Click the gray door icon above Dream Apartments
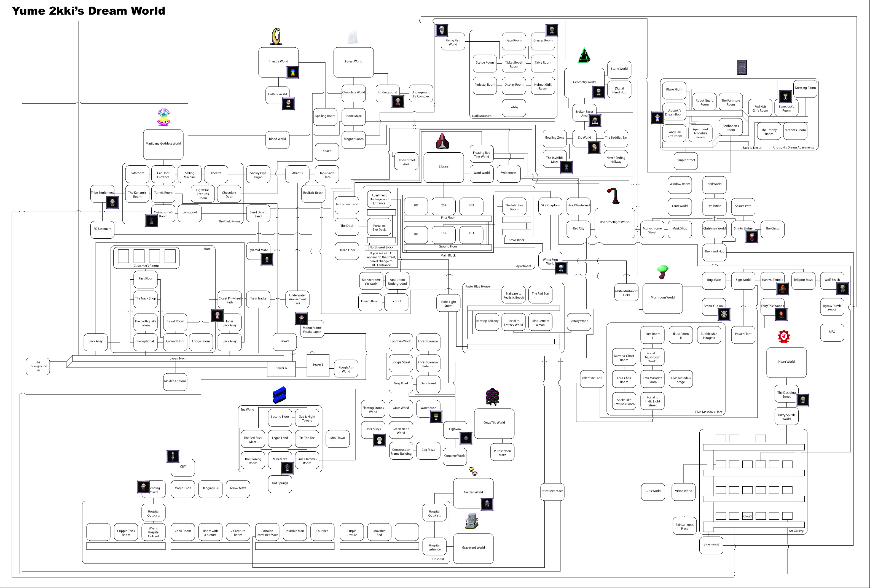Viewport: 870px width, 588px height. 741,68
